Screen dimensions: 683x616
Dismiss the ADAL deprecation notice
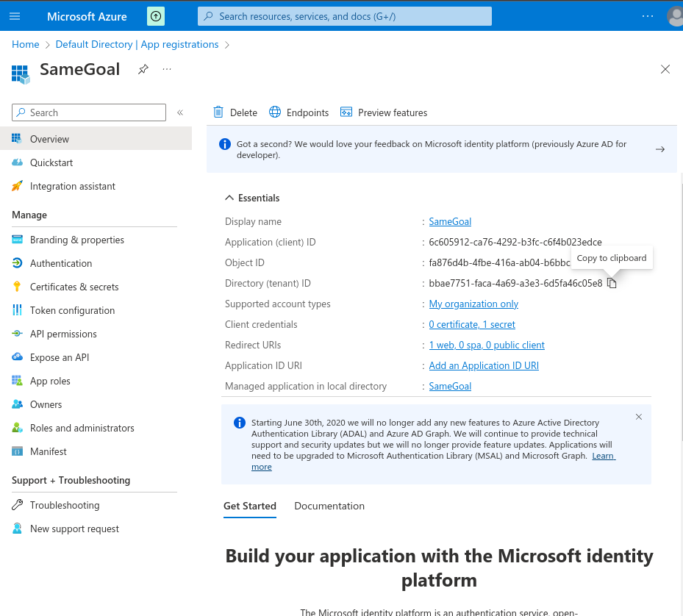[x=639, y=417]
